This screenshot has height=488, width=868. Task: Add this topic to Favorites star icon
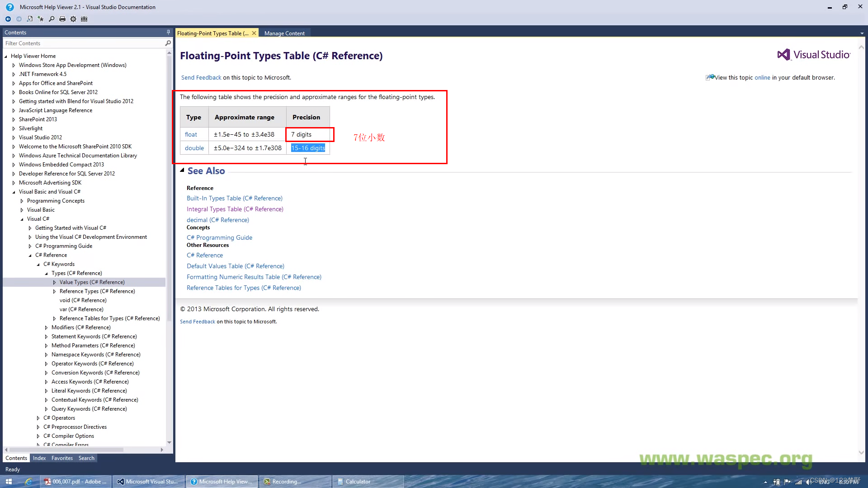(41, 19)
